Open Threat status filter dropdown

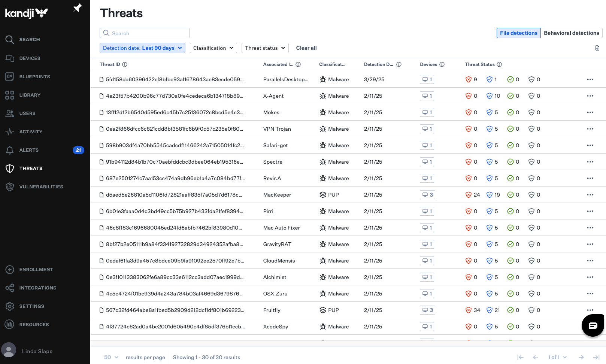[265, 48]
